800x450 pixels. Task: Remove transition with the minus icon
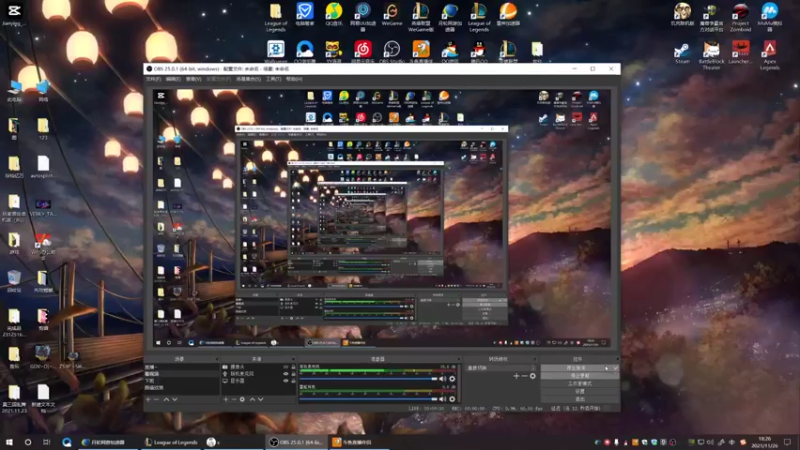(x=524, y=376)
